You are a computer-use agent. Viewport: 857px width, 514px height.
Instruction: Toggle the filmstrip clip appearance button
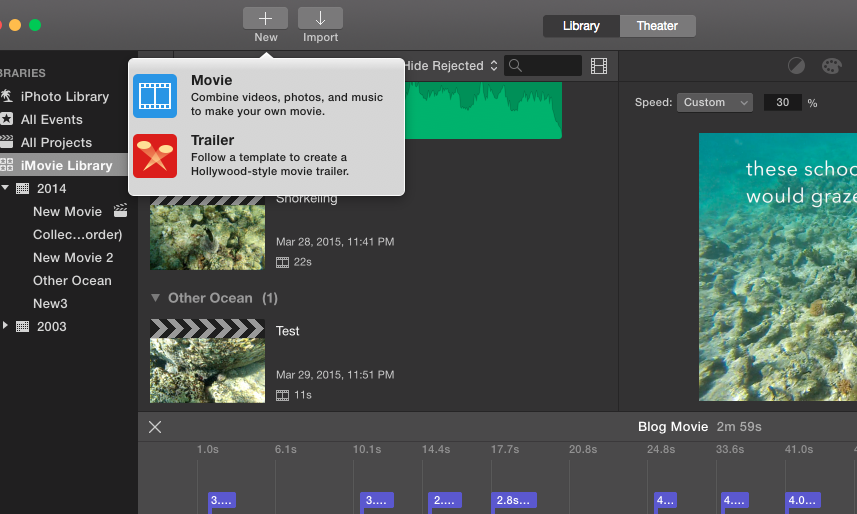coord(599,66)
